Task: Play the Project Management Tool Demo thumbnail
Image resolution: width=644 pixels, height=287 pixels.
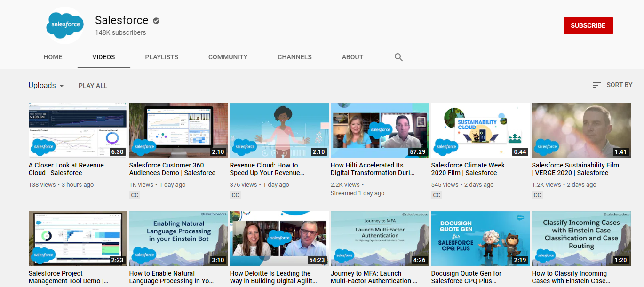Action: coord(78,239)
